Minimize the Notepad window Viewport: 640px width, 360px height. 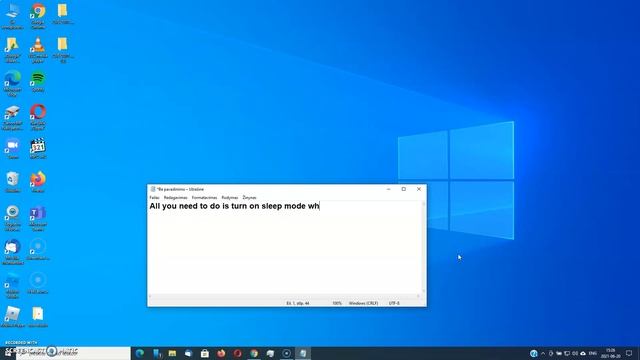[389, 189]
